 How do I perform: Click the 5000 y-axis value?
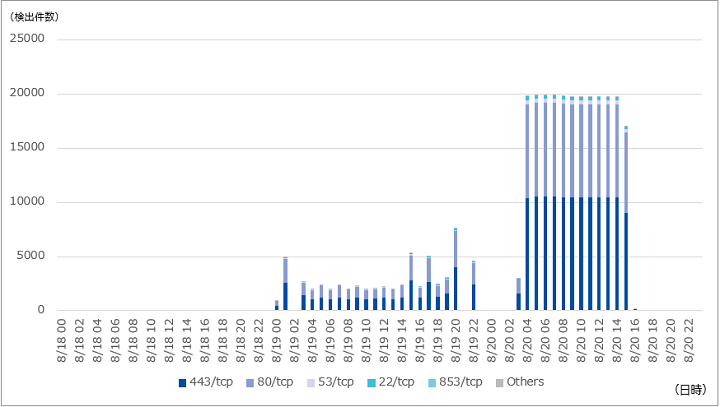(x=31, y=256)
